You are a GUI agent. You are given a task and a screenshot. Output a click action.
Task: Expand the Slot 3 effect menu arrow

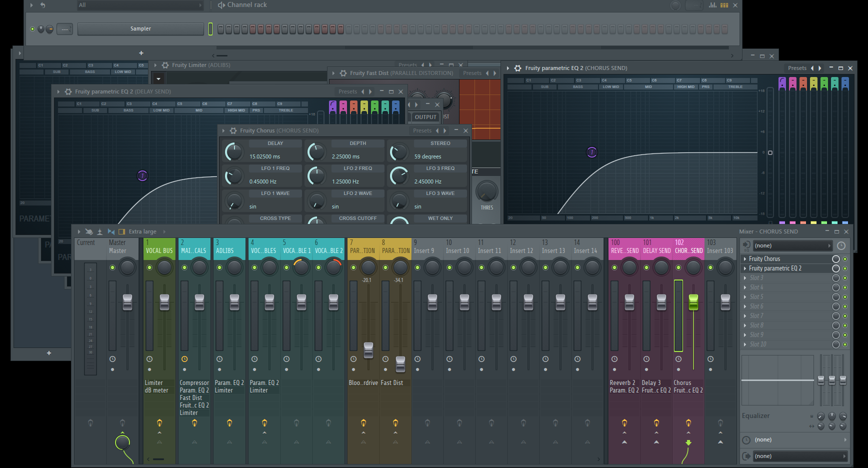click(x=745, y=278)
